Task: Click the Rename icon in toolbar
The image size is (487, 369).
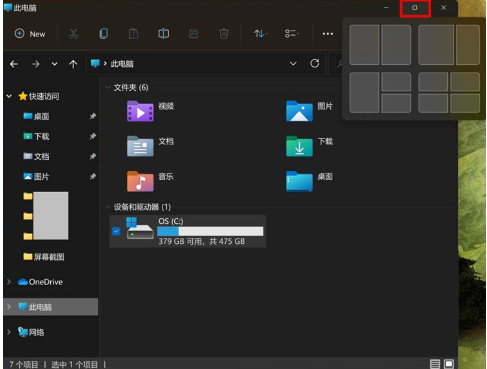Action: pos(163,34)
